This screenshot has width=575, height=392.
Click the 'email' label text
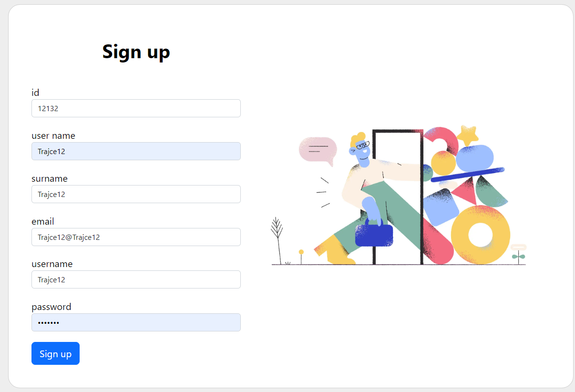pos(43,221)
